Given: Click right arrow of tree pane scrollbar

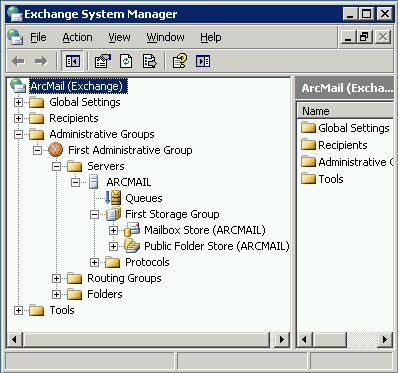Looking at the screenshot, I should tap(282, 340).
